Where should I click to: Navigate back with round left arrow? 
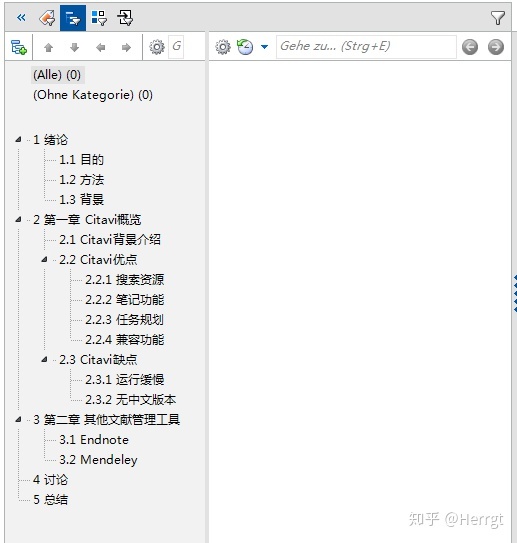point(470,47)
